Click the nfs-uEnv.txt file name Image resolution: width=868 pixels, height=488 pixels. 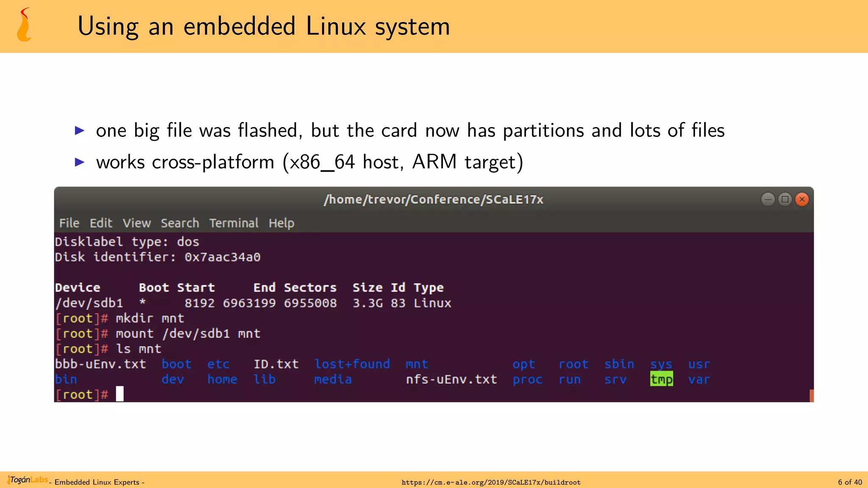[x=451, y=379]
